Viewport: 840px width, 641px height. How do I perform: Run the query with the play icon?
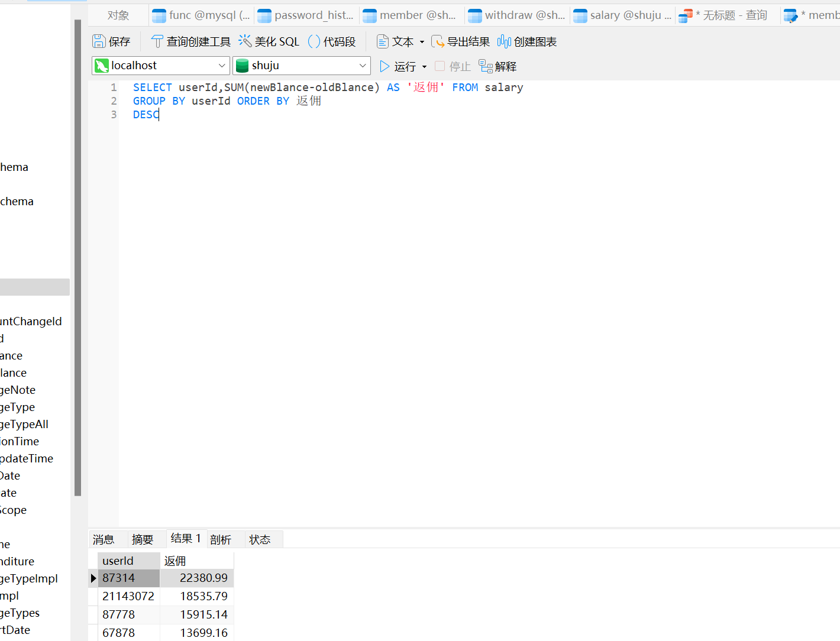pos(385,66)
